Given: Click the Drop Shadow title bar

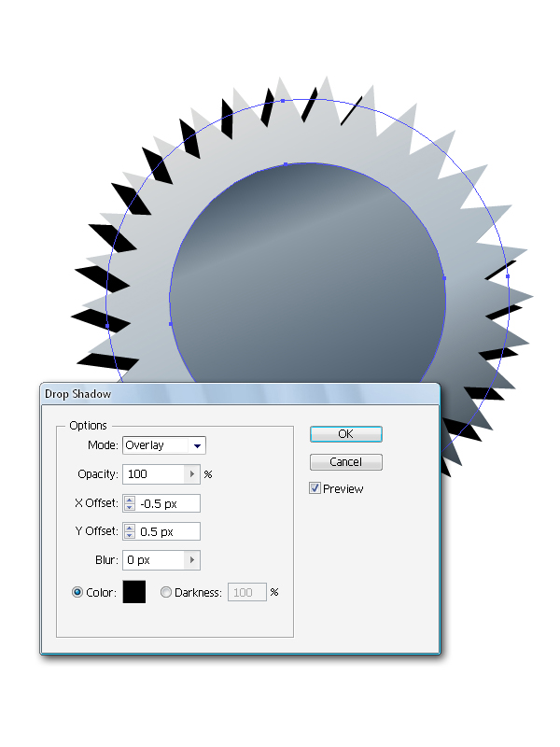Looking at the screenshot, I should point(241,394).
